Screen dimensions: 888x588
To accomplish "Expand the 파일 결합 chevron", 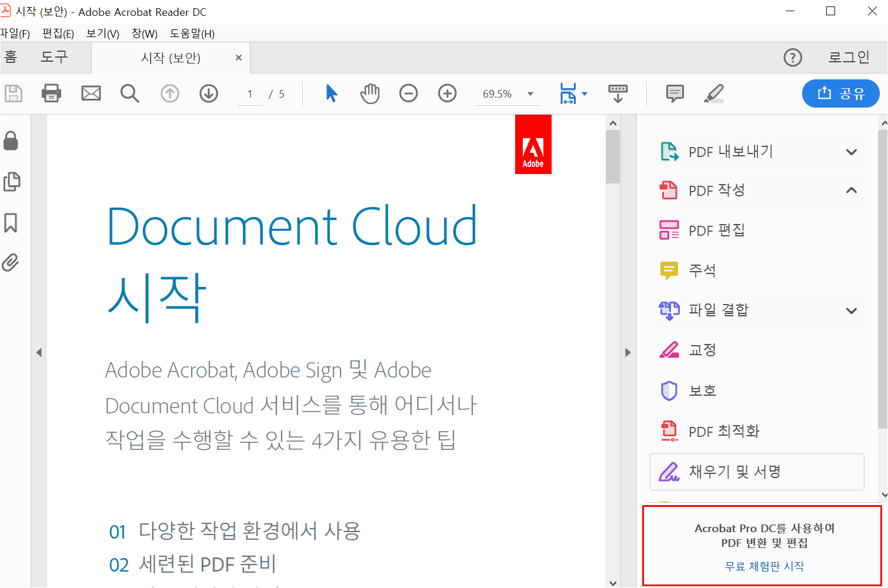I will coord(851,310).
